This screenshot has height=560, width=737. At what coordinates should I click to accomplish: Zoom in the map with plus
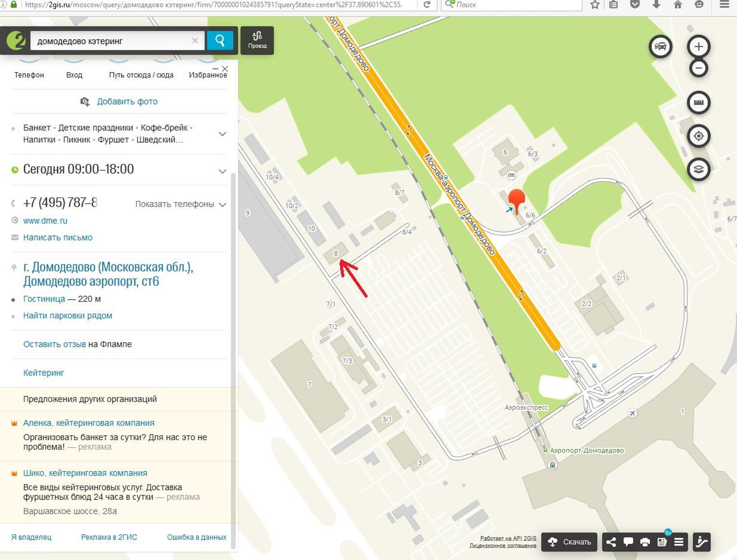tap(699, 46)
